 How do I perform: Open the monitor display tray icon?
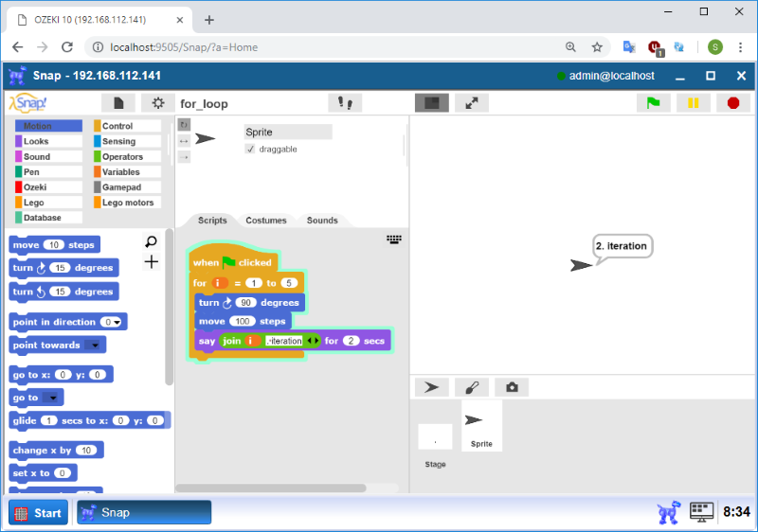point(701,513)
